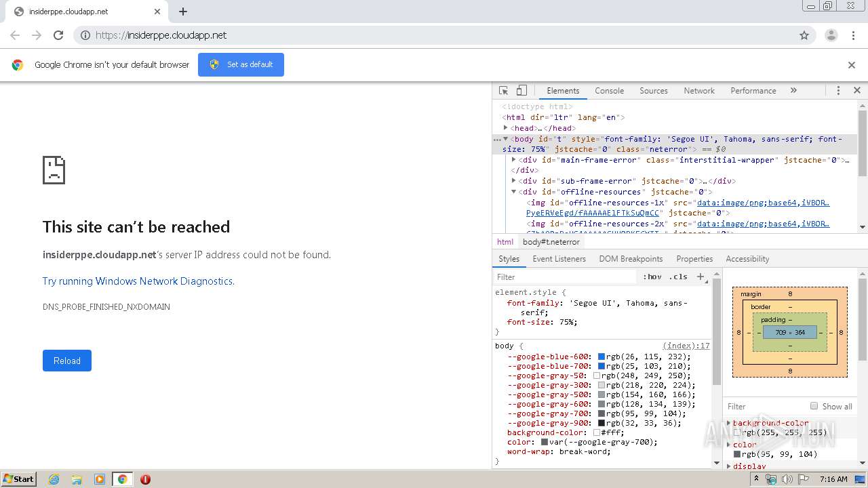
Task: Dismiss the default browser infobar
Action: pos(852,65)
